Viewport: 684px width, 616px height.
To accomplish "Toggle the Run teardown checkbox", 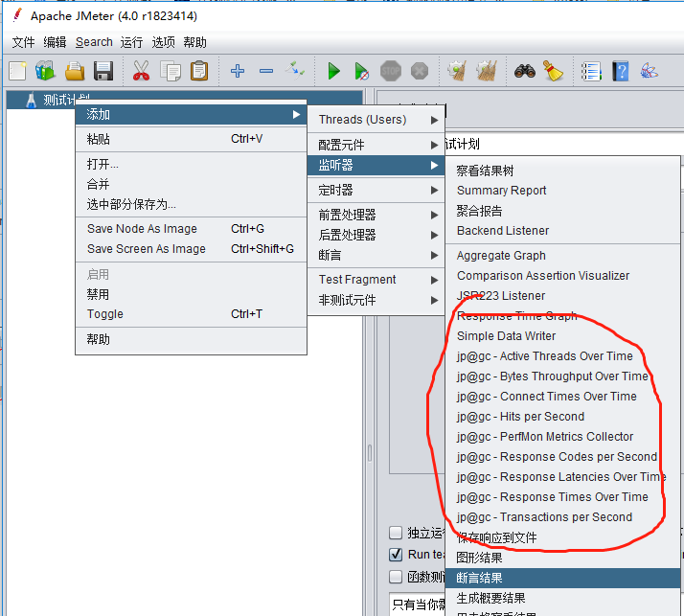I will coord(396,554).
